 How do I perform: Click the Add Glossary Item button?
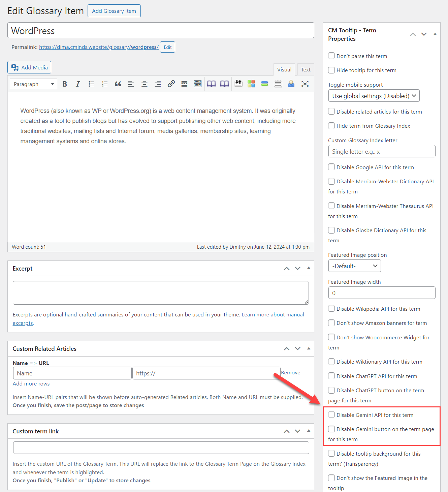pos(114,11)
